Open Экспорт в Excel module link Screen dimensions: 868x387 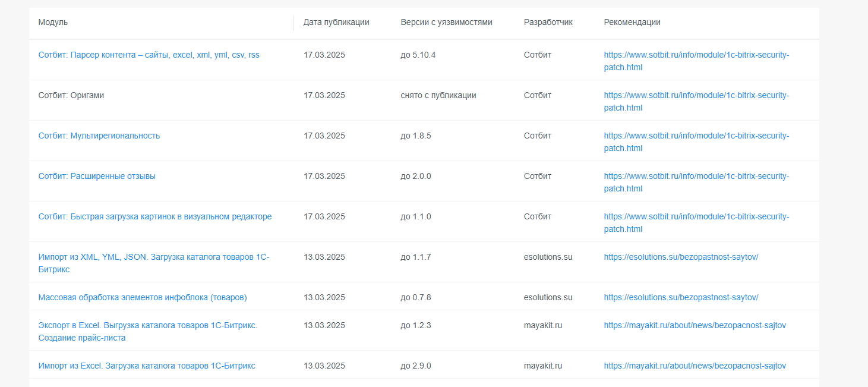click(x=148, y=331)
